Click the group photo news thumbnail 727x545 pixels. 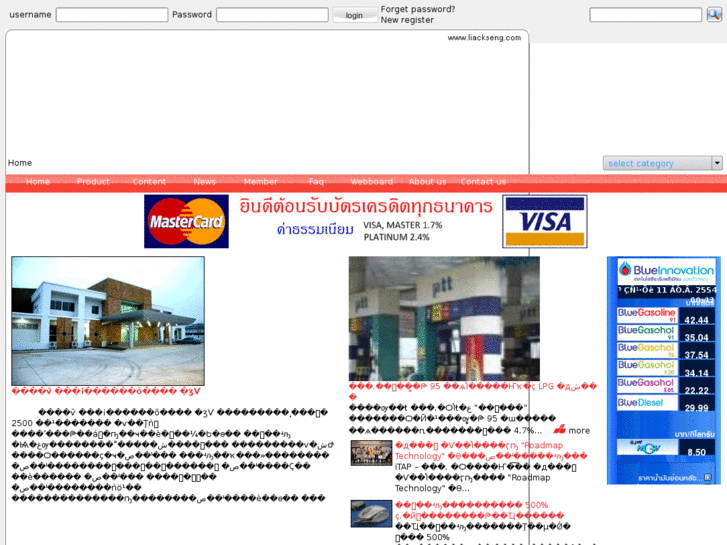371,453
